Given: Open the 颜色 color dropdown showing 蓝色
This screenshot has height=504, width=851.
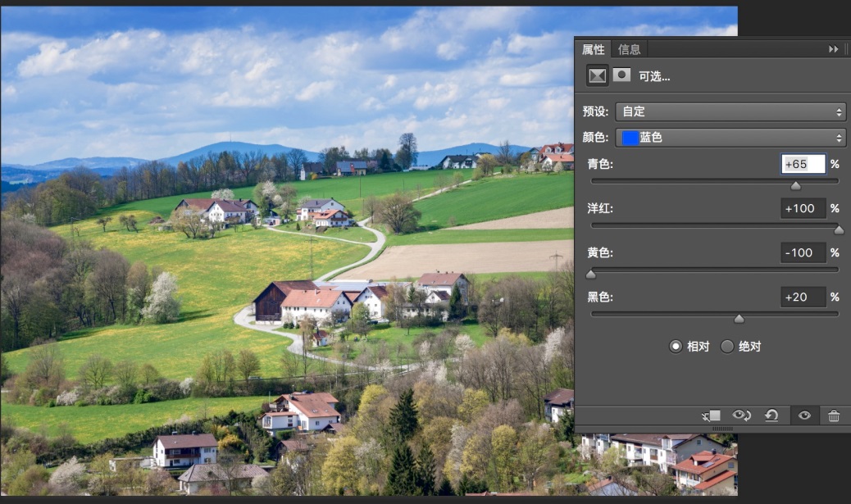Looking at the screenshot, I should point(730,138).
